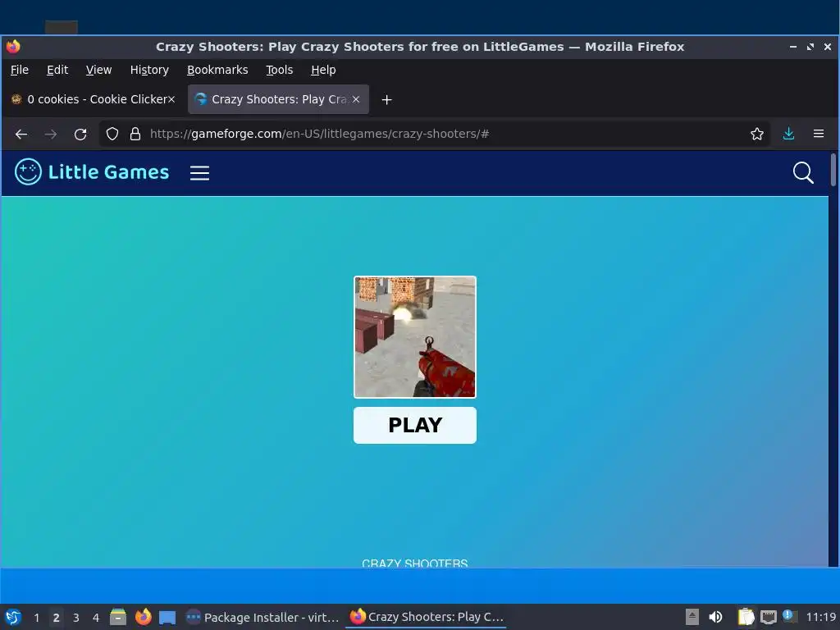
Task: Switch to workspace 3
Action: 76,618
